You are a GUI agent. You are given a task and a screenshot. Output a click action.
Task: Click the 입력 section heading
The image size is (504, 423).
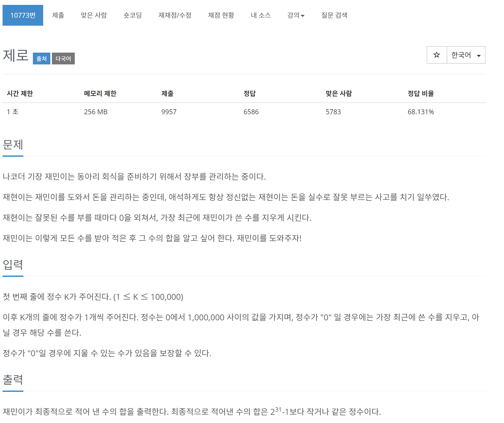(13, 265)
